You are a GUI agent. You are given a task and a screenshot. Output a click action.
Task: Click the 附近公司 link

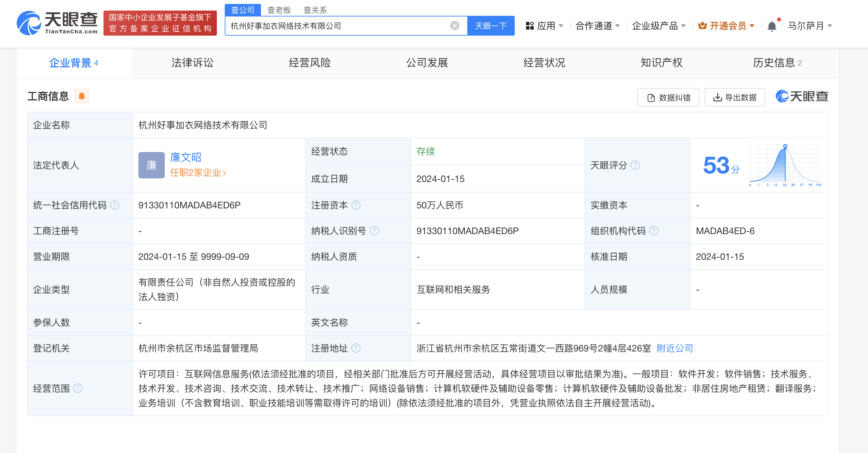[675, 348]
